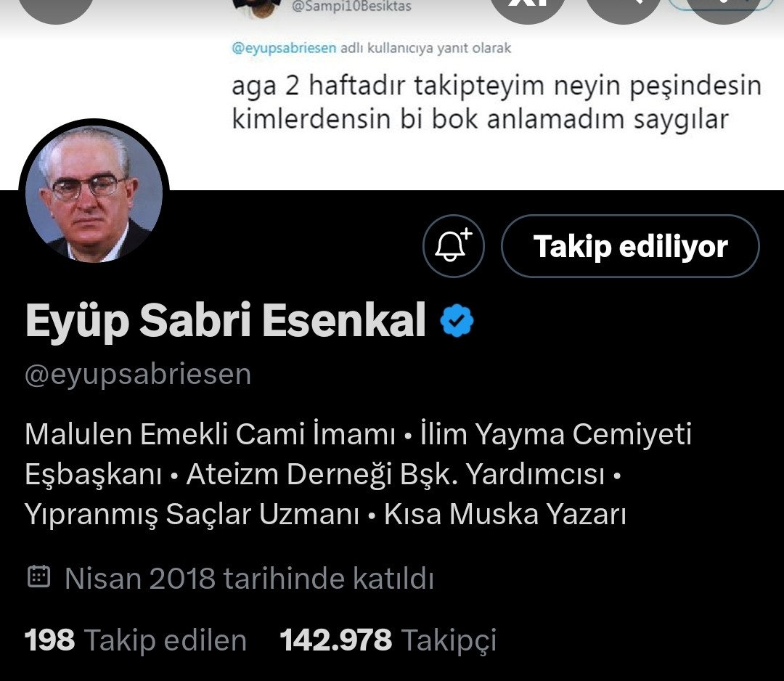Click the bio text Malulen Emekli Cami İmamı
Screen dimensions: 784x681
point(210,433)
